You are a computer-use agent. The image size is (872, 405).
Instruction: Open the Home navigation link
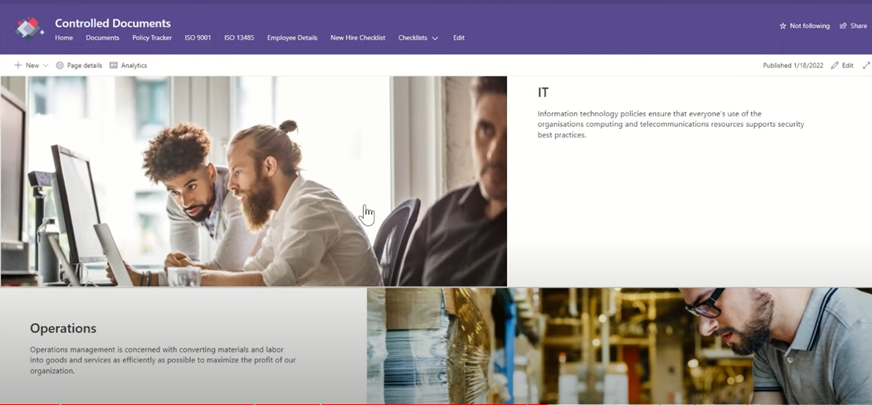tap(64, 38)
